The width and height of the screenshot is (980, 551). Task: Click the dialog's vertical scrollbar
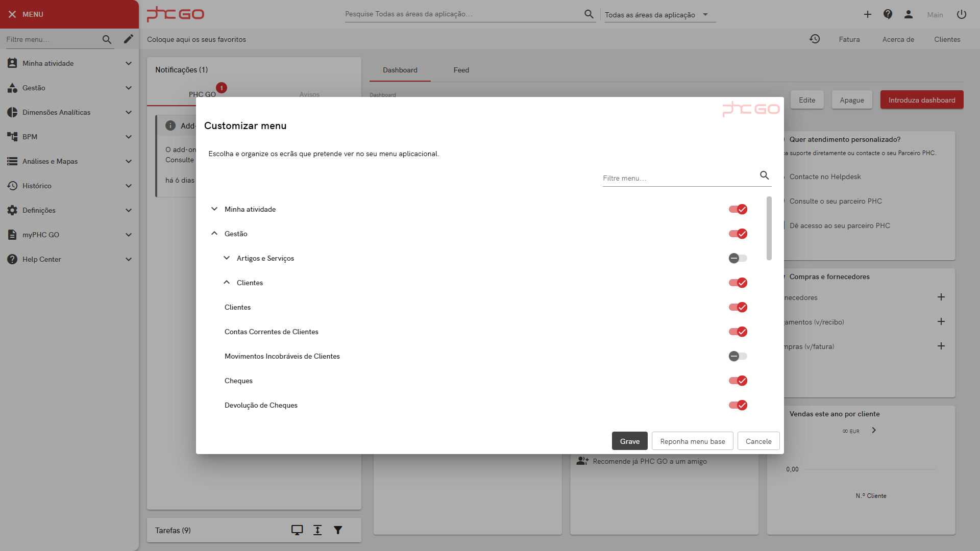point(769,229)
